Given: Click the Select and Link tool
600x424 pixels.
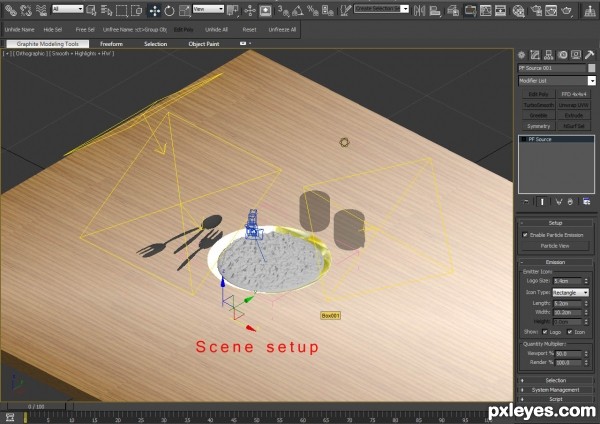Looking at the screenshot, I should (10, 10).
